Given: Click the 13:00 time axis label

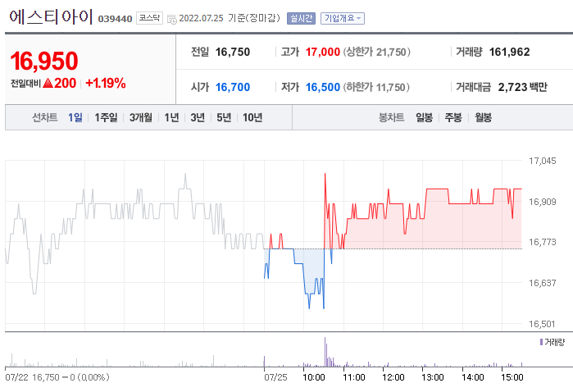Looking at the screenshot, I should pyautogui.click(x=433, y=377).
